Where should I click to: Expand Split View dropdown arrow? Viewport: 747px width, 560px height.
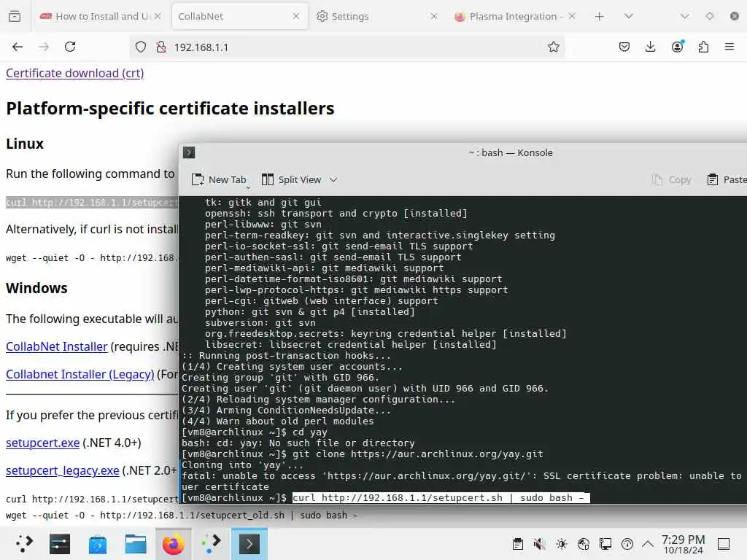333,179
